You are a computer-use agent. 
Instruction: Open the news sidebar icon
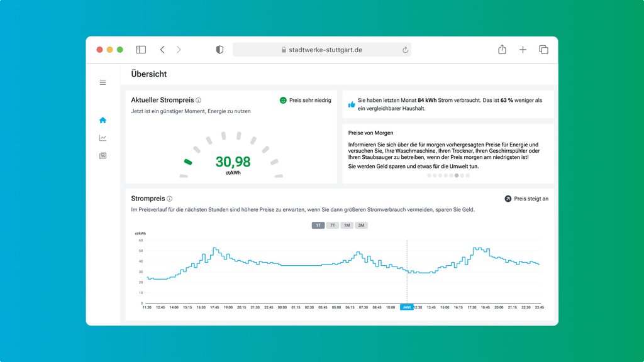tap(103, 156)
